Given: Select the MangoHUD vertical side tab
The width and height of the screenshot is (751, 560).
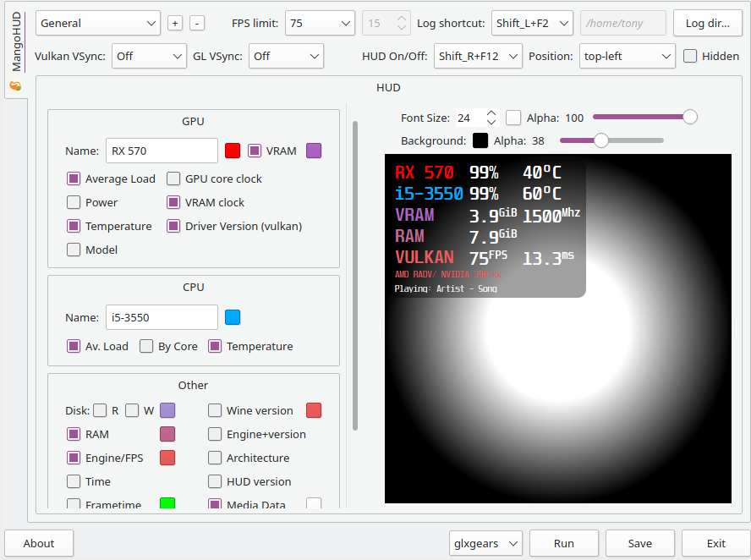Looking at the screenshot, I should tap(16, 41).
